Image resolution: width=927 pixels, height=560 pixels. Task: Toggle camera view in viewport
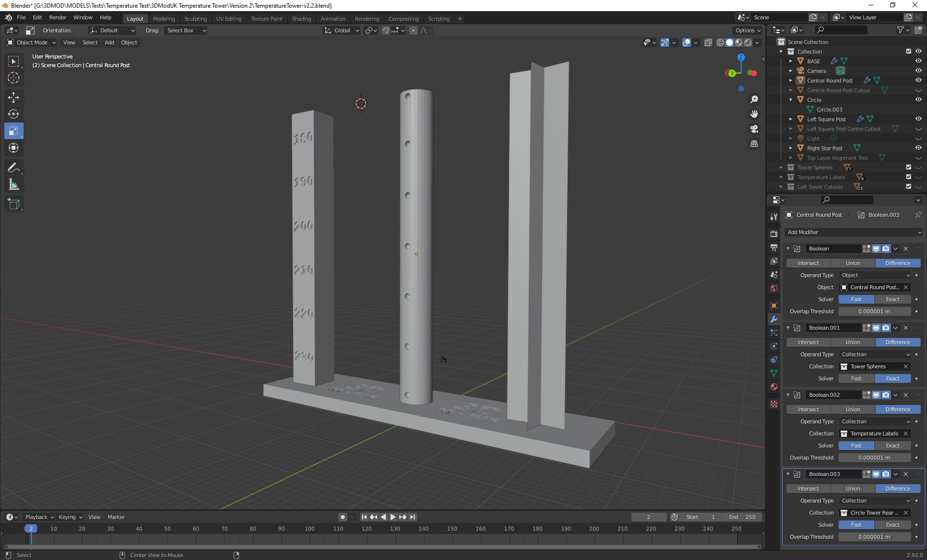point(754,129)
